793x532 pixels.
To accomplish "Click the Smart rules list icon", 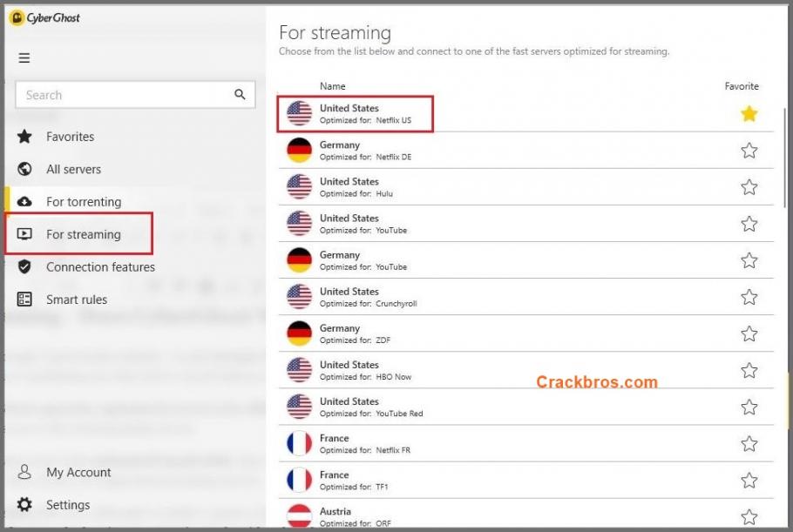I will [24, 300].
